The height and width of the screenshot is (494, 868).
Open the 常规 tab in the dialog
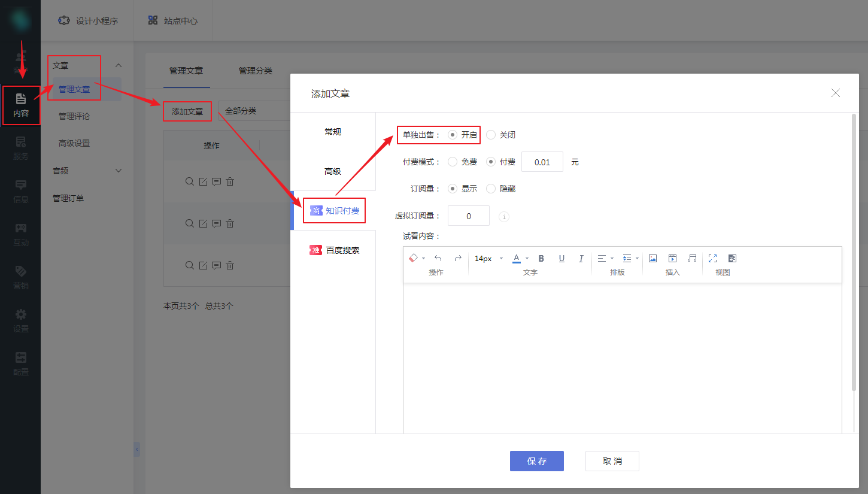[333, 132]
